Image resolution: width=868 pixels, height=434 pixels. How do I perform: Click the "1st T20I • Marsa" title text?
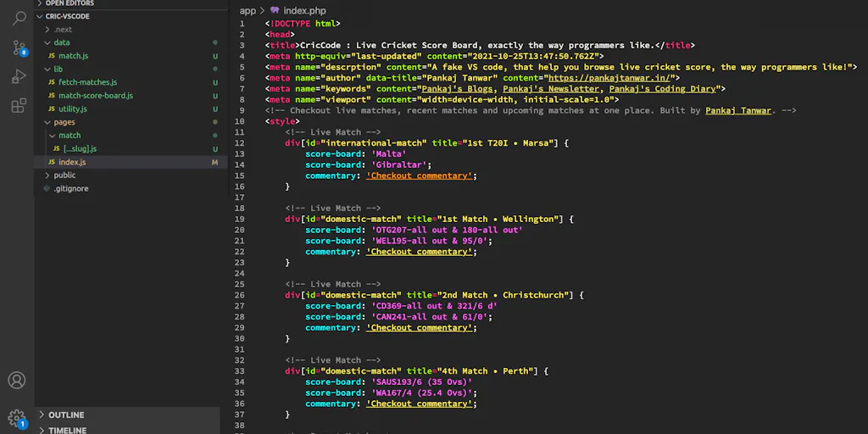[495, 143]
